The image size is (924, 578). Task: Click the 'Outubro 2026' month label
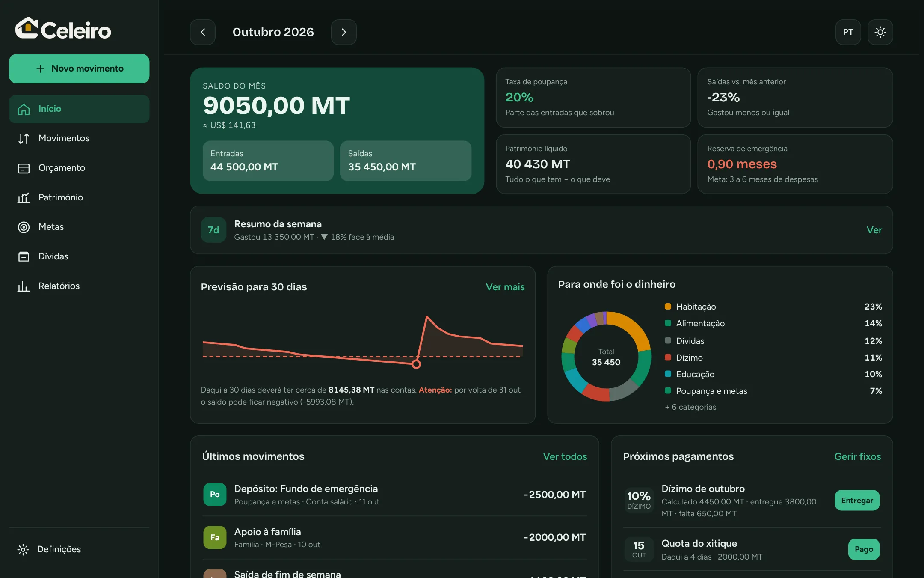(x=273, y=32)
